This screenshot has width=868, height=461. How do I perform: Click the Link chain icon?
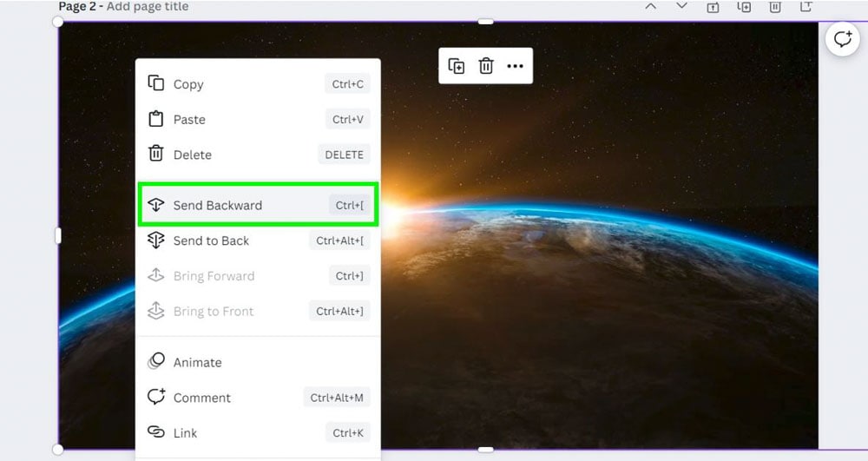pyautogui.click(x=156, y=431)
